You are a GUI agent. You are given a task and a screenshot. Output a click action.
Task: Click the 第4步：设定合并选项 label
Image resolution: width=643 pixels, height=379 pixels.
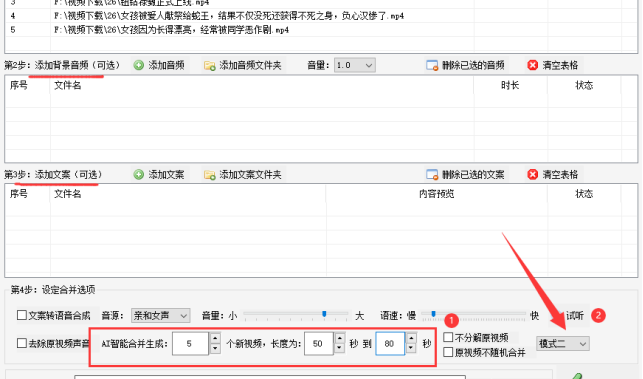(53, 290)
